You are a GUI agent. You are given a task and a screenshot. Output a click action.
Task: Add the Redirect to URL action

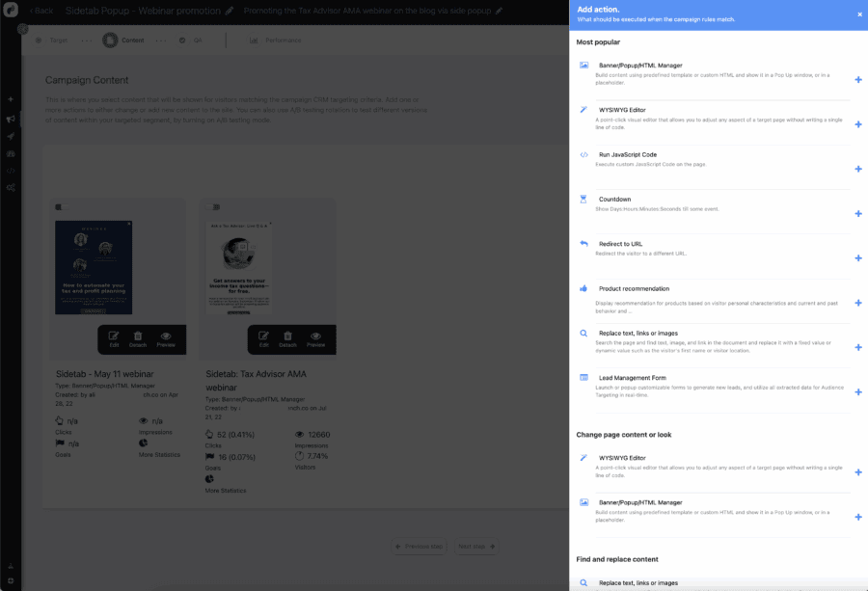click(x=857, y=258)
